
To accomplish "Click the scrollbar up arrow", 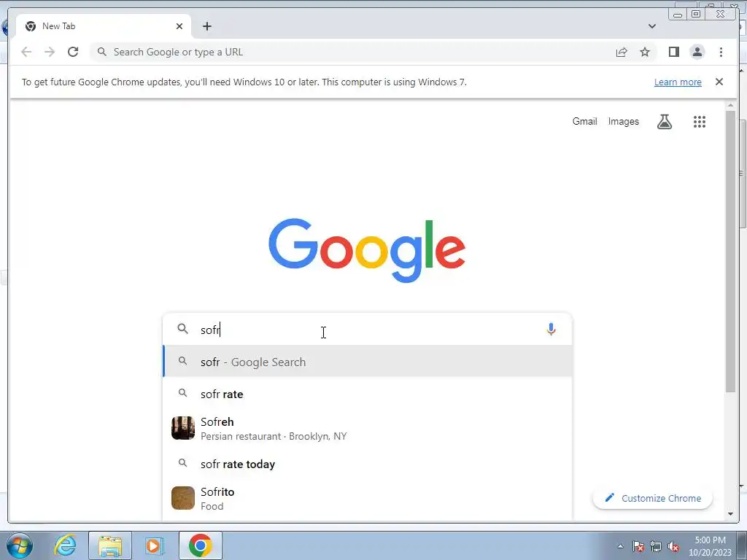I will [x=730, y=105].
